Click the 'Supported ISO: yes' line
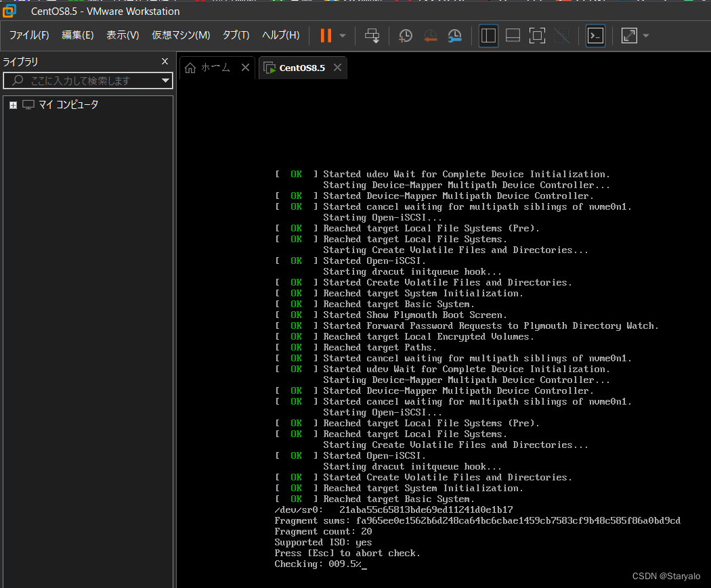Image resolution: width=711 pixels, height=588 pixels. [323, 542]
